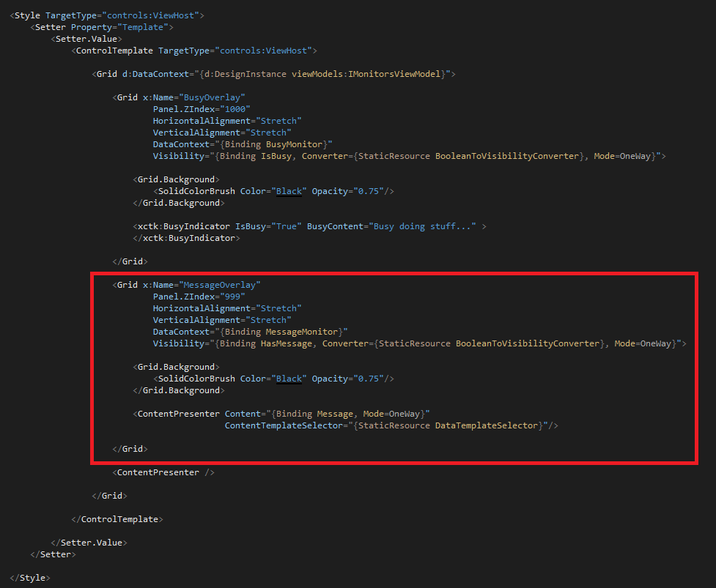This screenshot has width=716, height=588.
Task: Click the Style TargetType "controls:ViewHost" value
Action: pos(151,15)
